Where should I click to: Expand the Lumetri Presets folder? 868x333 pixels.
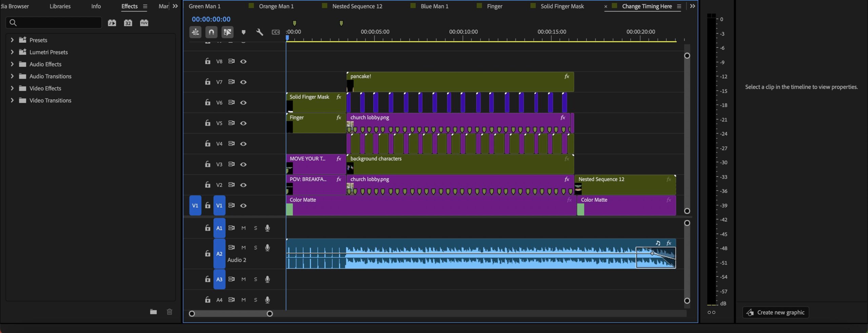(x=12, y=52)
